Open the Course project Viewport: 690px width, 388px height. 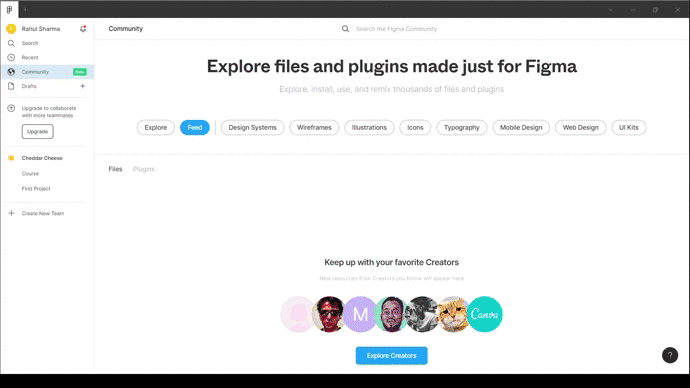click(x=30, y=174)
